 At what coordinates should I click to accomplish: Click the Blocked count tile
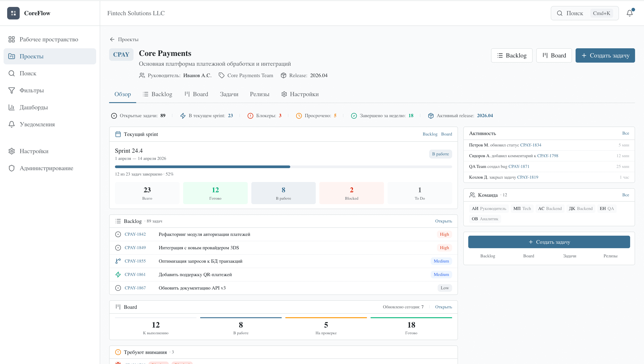[351, 193]
